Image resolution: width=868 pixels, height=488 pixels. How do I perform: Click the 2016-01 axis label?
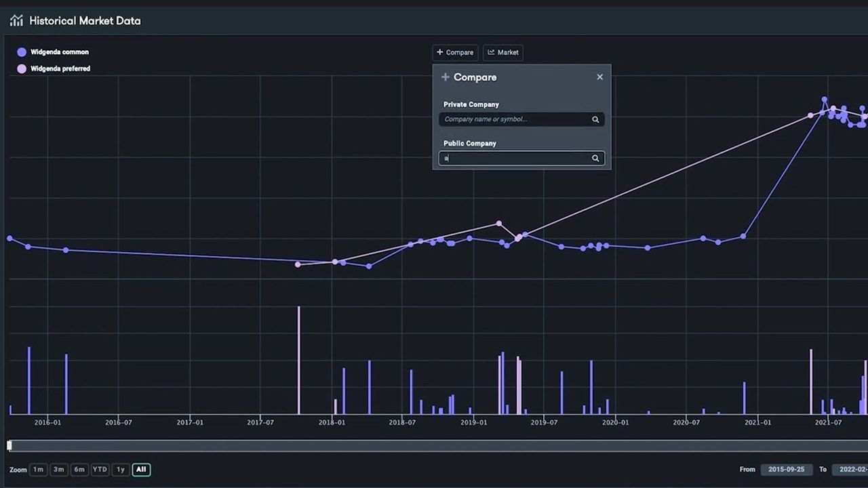tap(47, 423)
